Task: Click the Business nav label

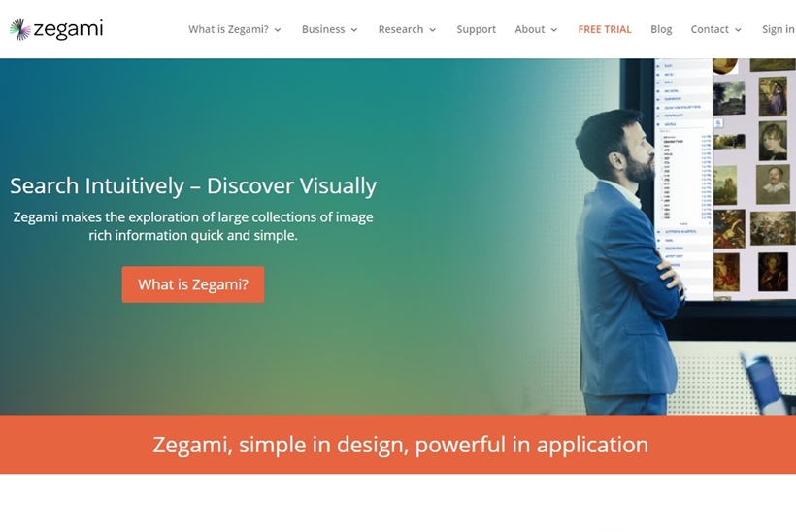Action: pos(323,29)
